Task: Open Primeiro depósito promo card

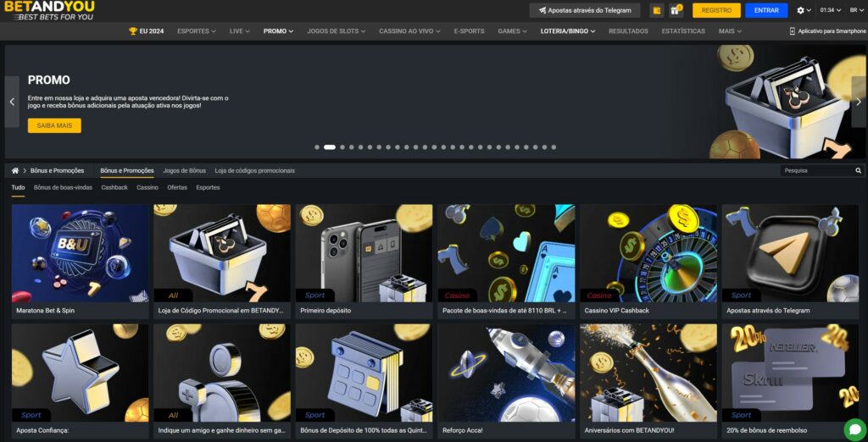Action: [x=364, y=262]
